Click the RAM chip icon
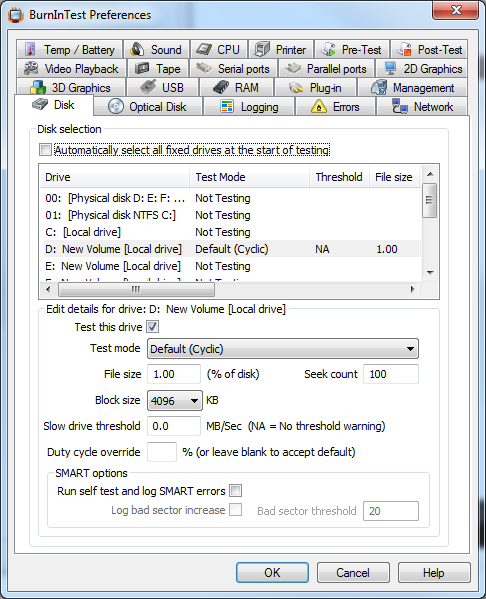The width and height of the screenshot is (486, 599). (x=221, y=87)
